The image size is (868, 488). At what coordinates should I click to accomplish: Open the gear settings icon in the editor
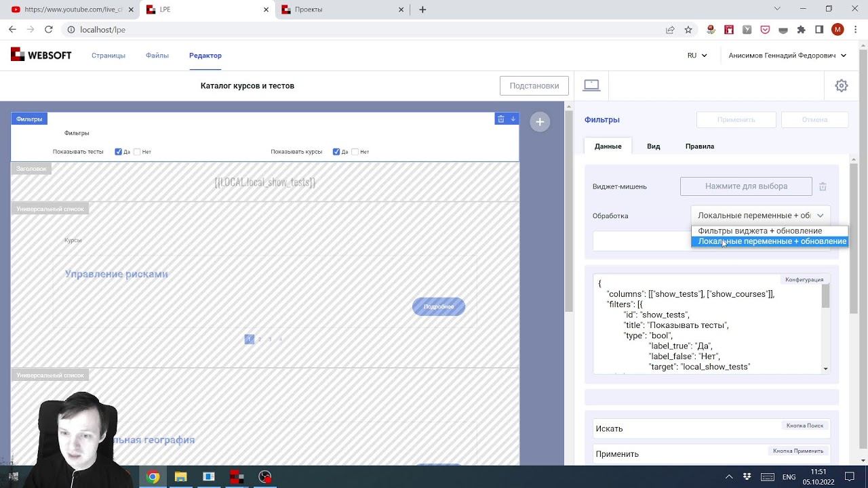coord(842,85)
